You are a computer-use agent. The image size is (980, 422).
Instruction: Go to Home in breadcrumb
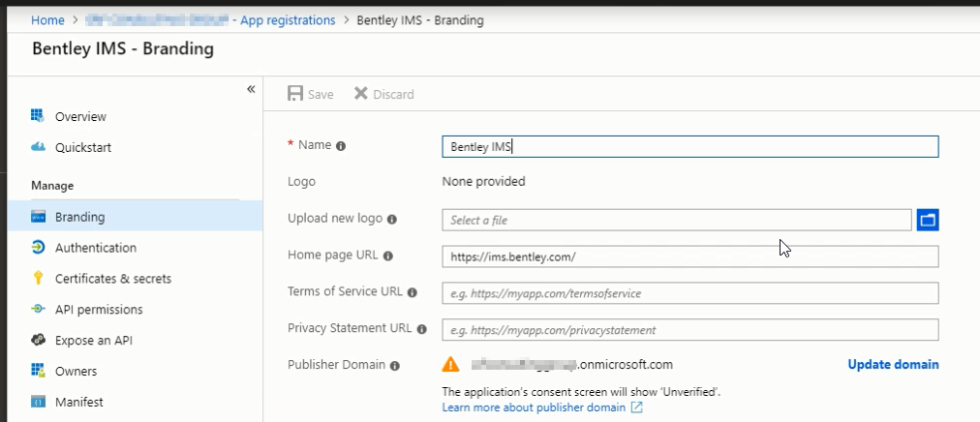tap(47, 19)
